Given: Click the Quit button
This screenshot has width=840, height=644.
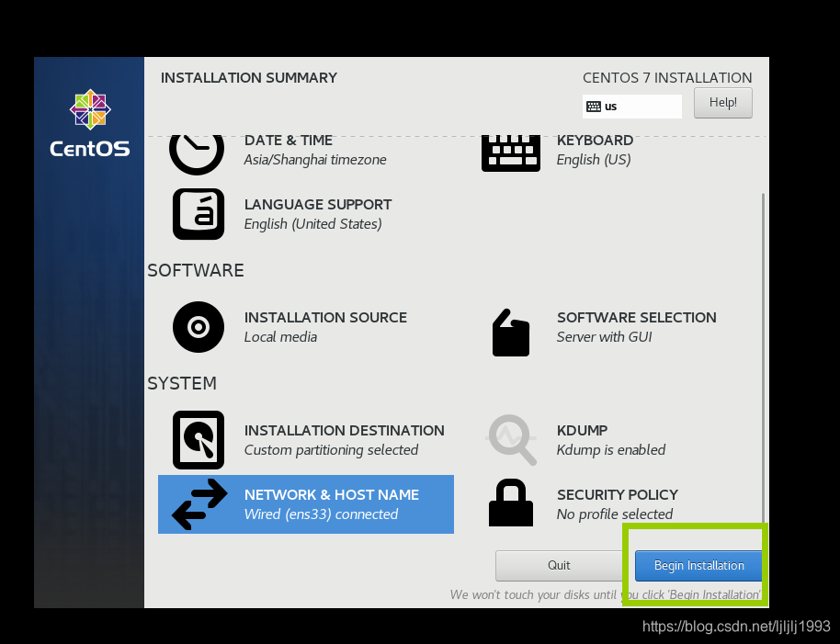Looking at the screenshot, I should click(559, 565).
